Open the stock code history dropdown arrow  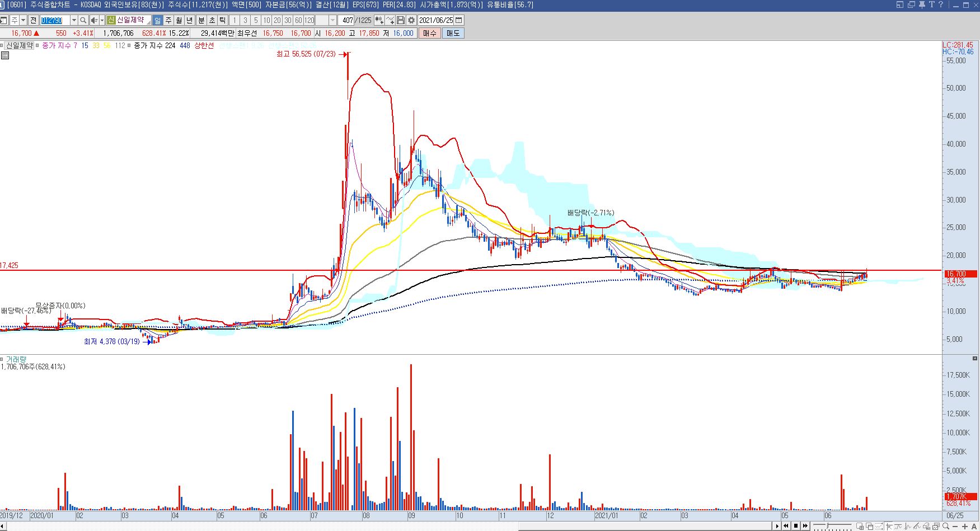coord(74,20)
